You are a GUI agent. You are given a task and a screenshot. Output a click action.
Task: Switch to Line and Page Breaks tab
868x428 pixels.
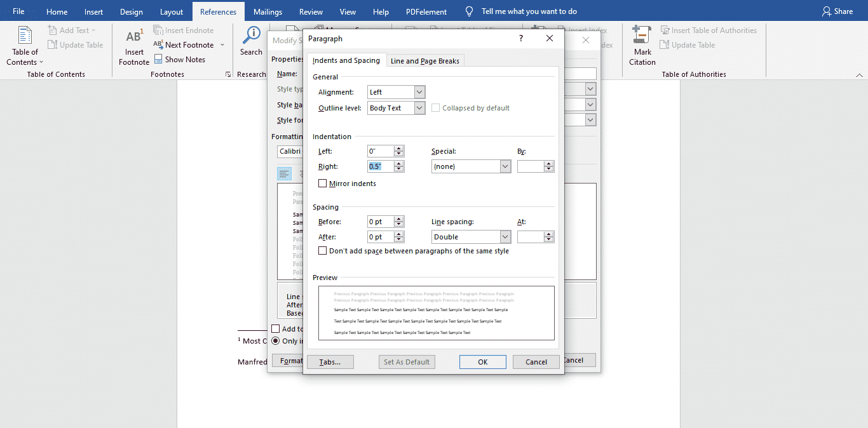pos(424,60)
